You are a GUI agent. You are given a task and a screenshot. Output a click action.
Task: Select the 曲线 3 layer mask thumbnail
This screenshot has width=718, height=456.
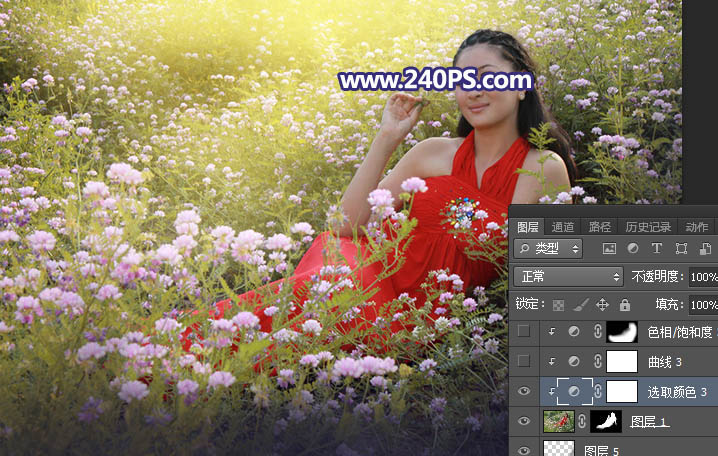622,361
